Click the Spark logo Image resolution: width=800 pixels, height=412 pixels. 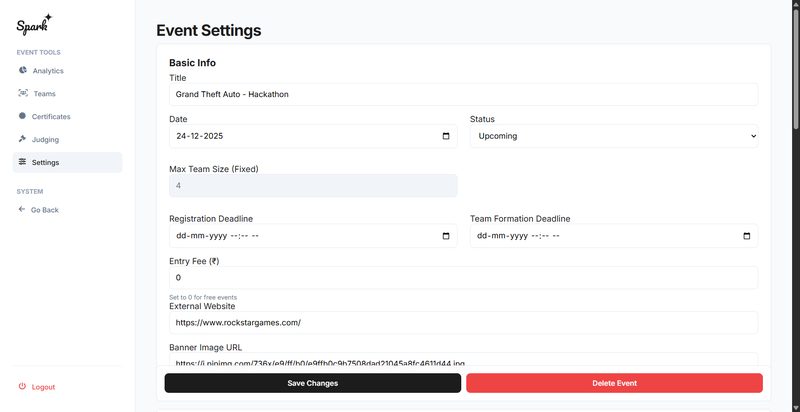tap(34, 25)
